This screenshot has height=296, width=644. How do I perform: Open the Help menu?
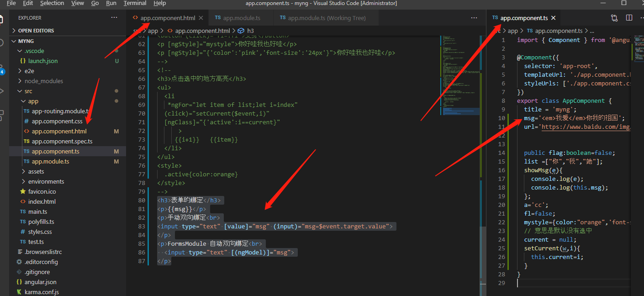[x=160, y=3]
